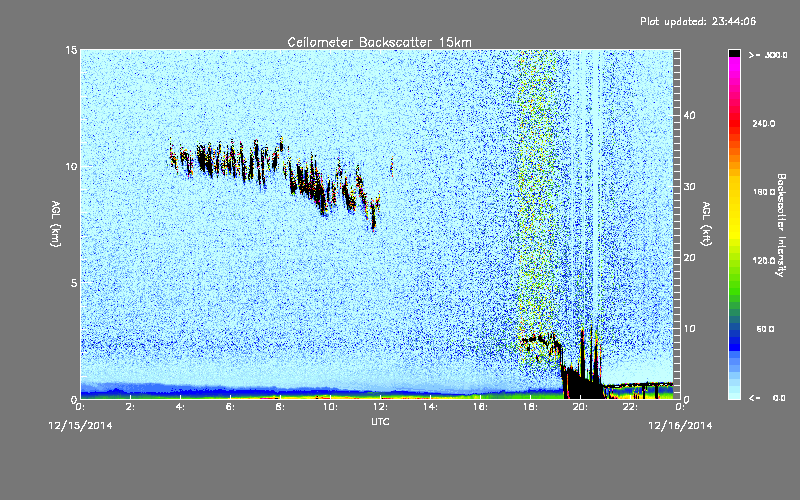800x500 pixels.
Task: Click the 10 kft tick on right axis
Action: [x=689, y=328]
